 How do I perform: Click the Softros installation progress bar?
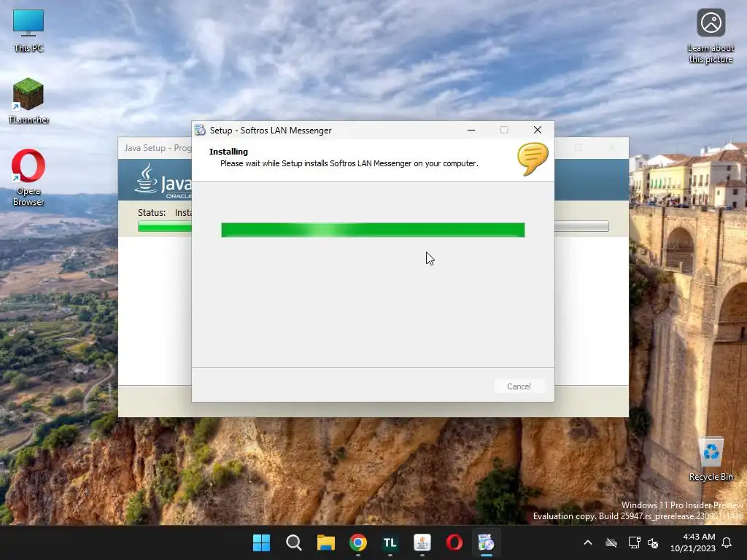pyautogui.click(x=373, y=230)
